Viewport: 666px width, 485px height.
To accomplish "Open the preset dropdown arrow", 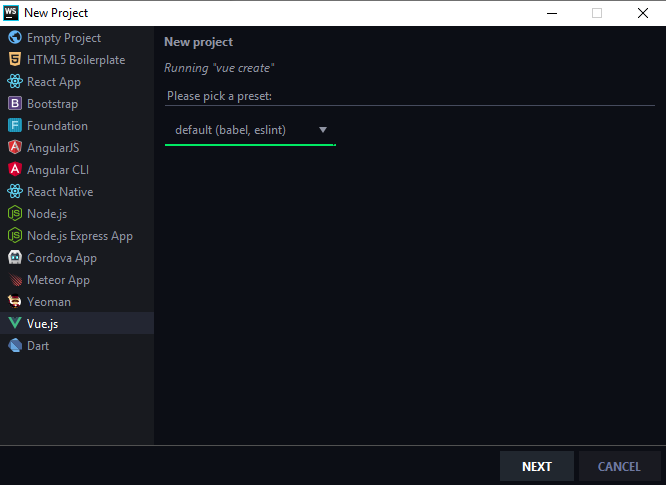I will point(323,130).
